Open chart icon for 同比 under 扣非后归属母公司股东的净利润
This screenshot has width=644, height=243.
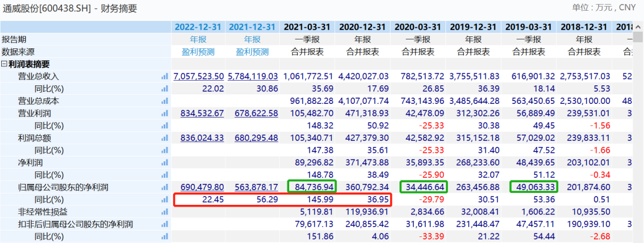pos(165,236)
